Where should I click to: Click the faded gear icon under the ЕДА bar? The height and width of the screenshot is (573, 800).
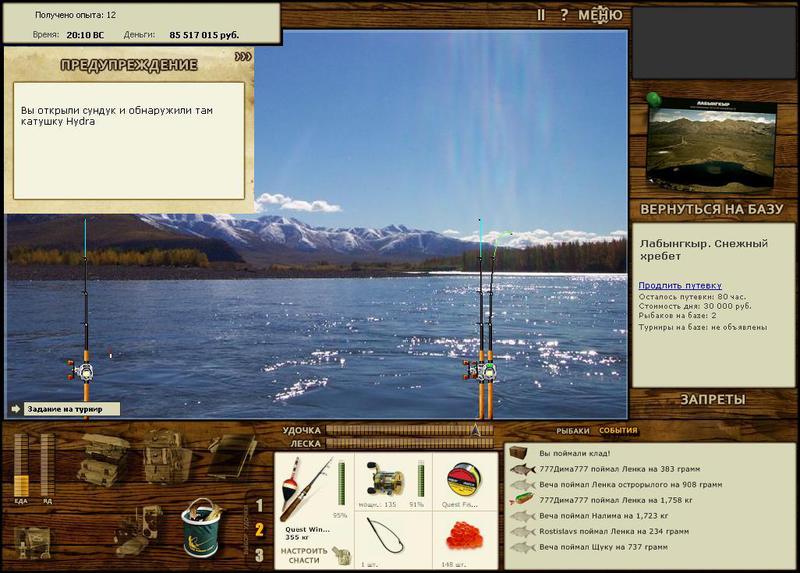pyautogui.click(x=32, y=541)
